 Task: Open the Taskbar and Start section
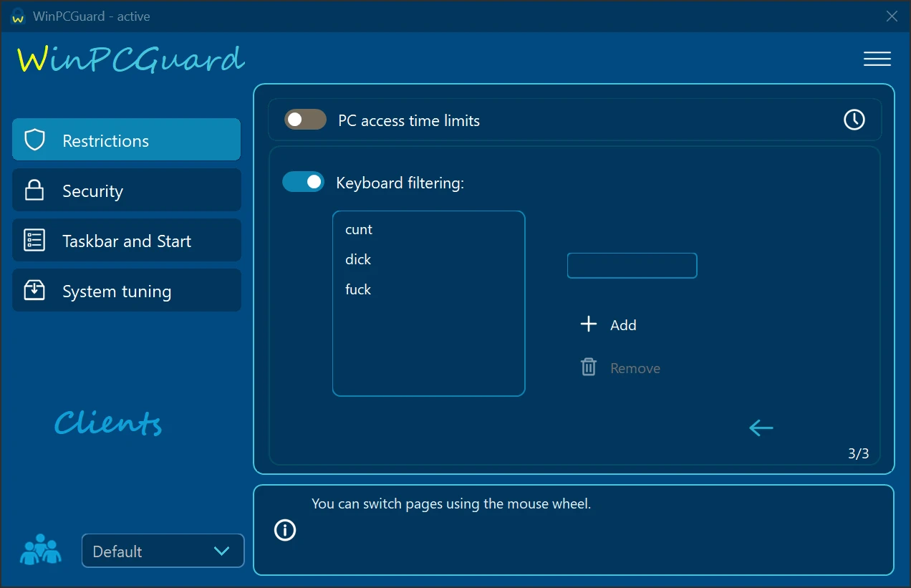126,240
